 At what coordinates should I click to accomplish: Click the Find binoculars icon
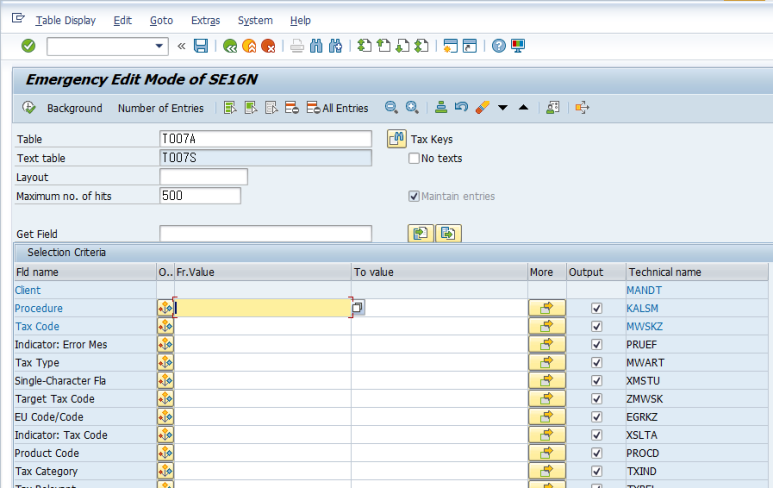coord(316,46)
